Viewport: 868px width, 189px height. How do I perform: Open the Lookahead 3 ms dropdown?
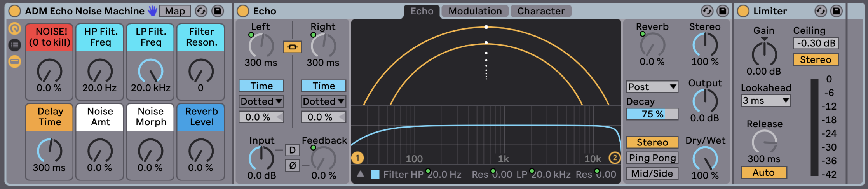pos(766,101)
